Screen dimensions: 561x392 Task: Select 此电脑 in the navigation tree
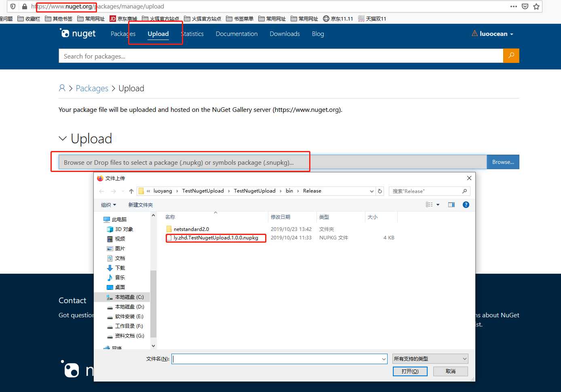[115, 219]
